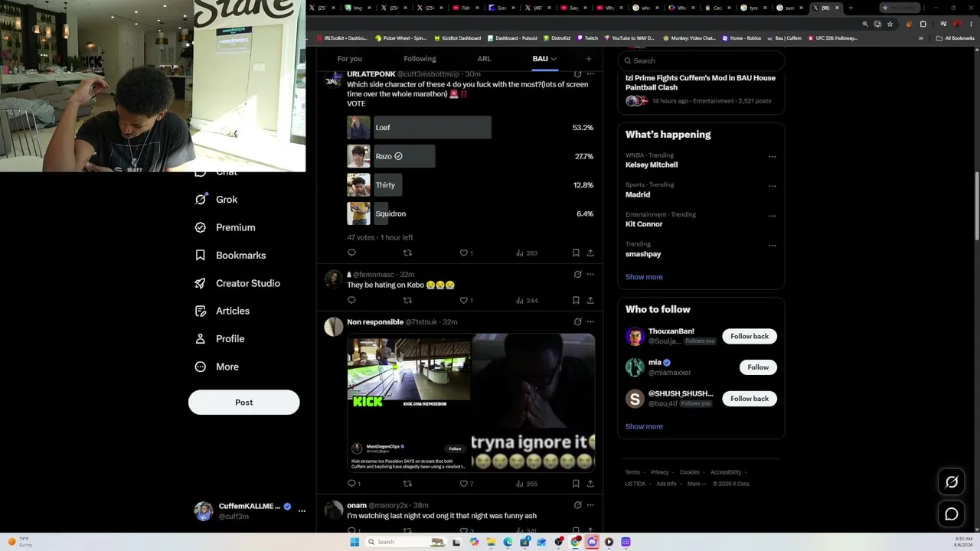Open options for Madrid trend
Screen dimensions: 980x551
click(x=772, y=186)
